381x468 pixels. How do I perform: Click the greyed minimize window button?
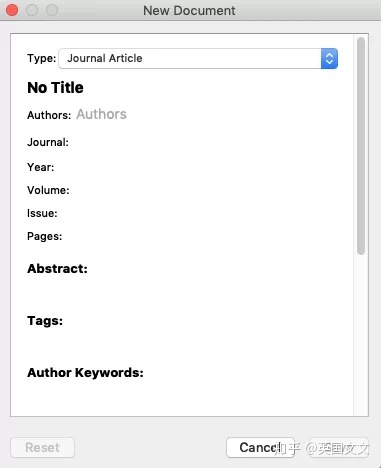(x=32, y=10)
